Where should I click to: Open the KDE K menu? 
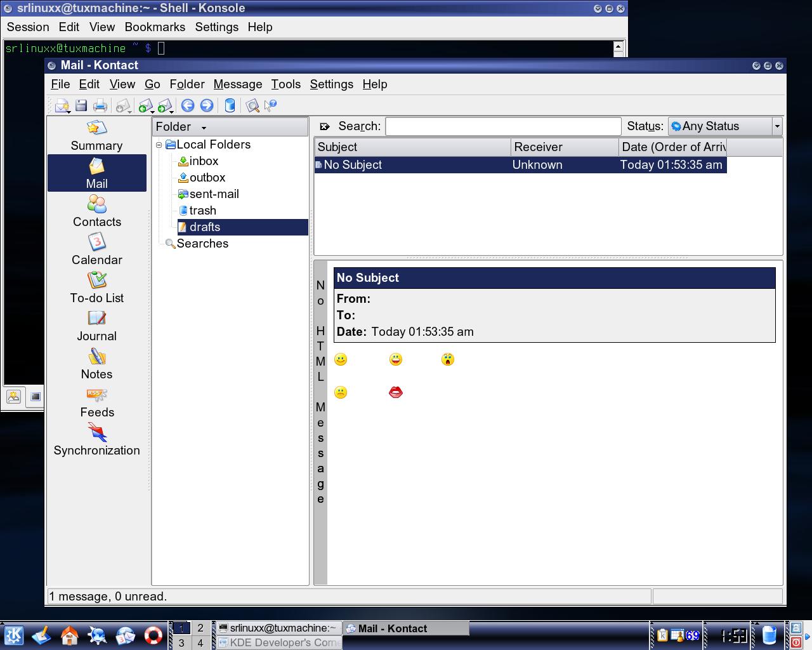[14, 635]
